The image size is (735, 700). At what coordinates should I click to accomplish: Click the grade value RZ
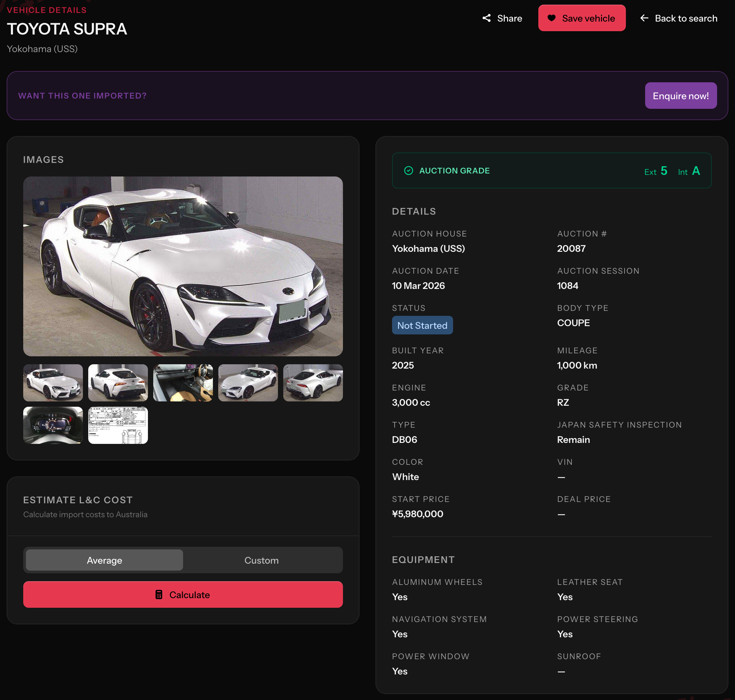pyautogui.click(x=563, y=403)
